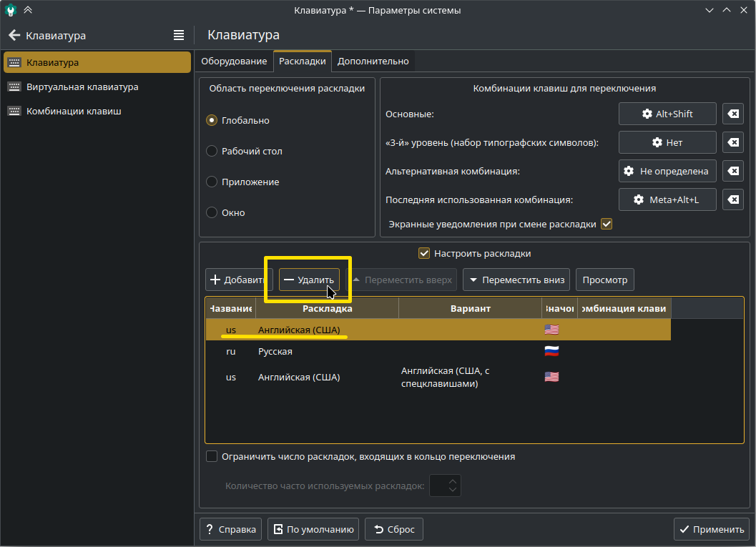Select the Рабочий стол radio option

(212, 152)
